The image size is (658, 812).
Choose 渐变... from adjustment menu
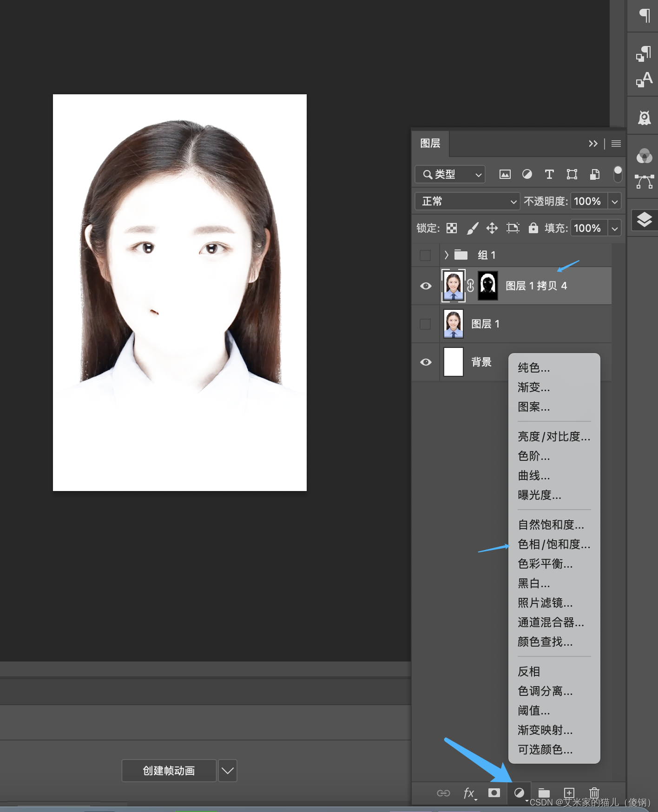(534, 387)
